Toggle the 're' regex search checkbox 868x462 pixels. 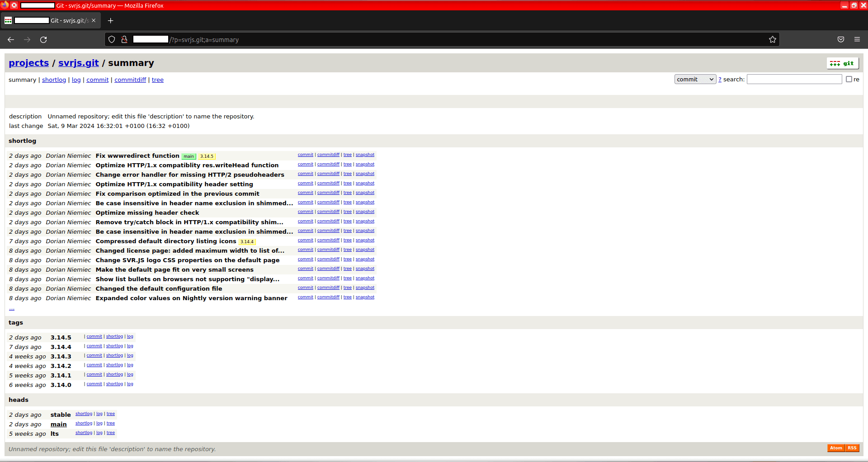pos(849,79)
